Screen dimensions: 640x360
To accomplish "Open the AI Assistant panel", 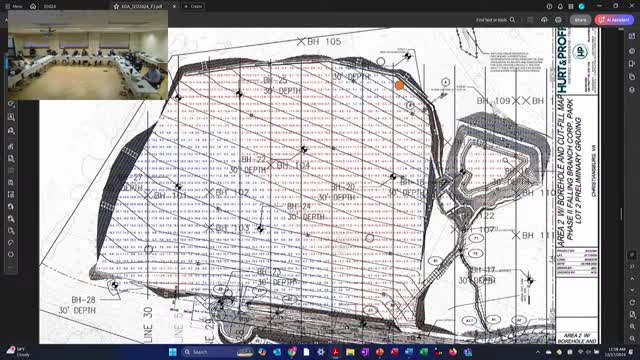I will (614, 20).
